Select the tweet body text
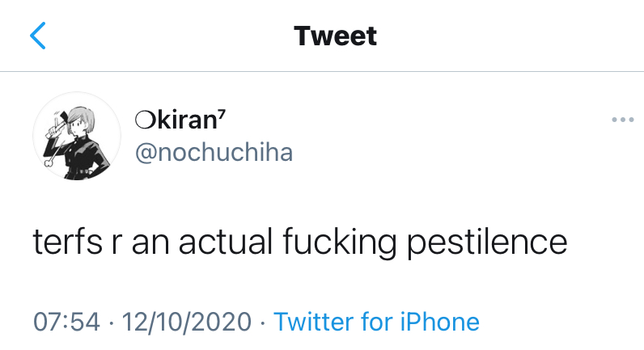This screenshot has width=644, height=350. [x=299, y=242]
